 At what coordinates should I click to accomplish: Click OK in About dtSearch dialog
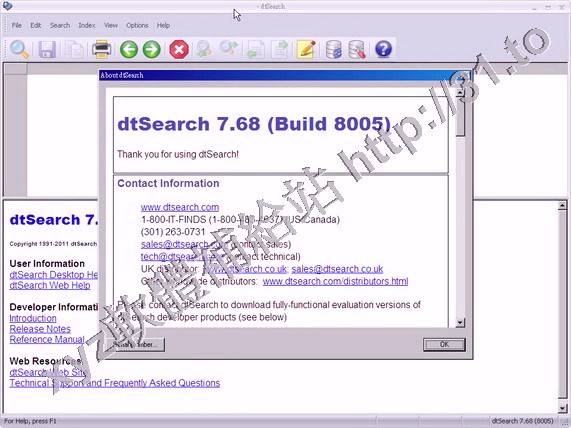444,344
